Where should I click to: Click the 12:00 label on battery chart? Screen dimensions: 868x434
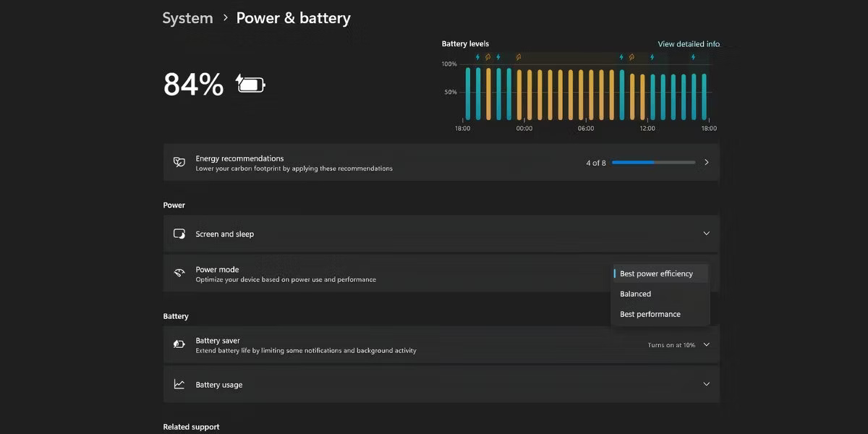(647, 129)
